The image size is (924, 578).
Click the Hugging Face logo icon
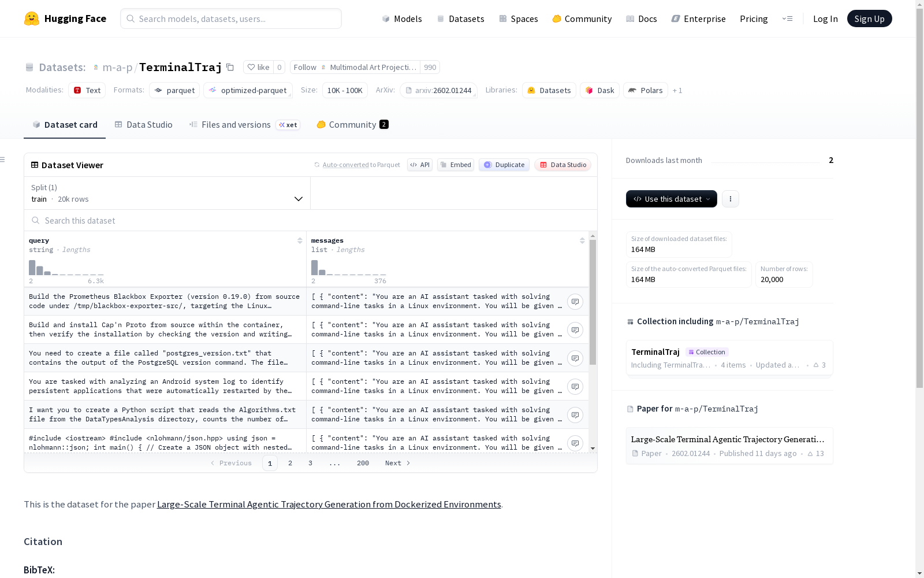32,18
